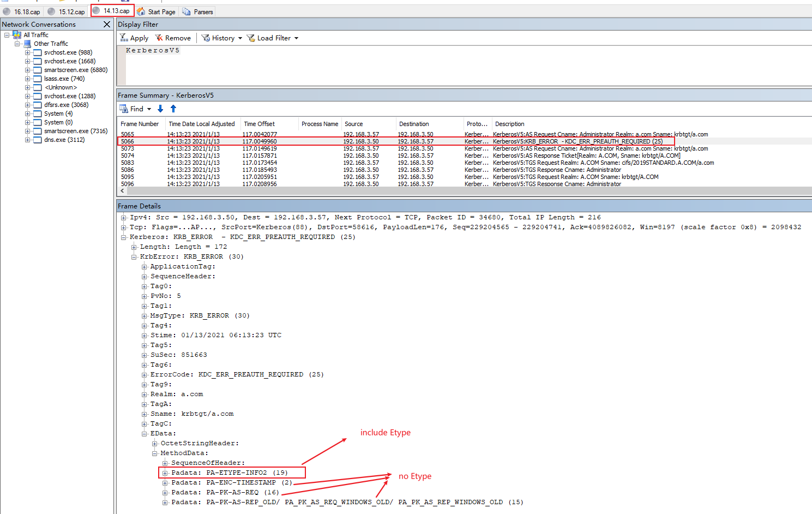Select frame 5066 KRB_ERROR row

(465, 141)
